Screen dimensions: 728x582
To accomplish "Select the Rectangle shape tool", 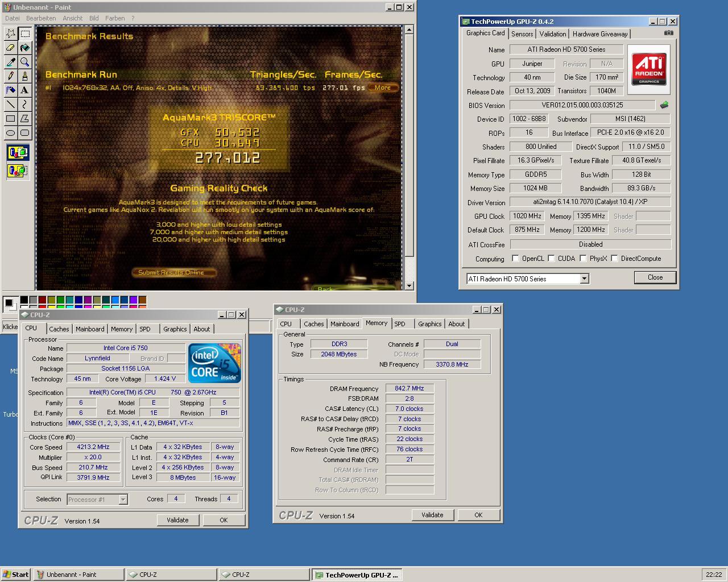I will pos(10,118).
